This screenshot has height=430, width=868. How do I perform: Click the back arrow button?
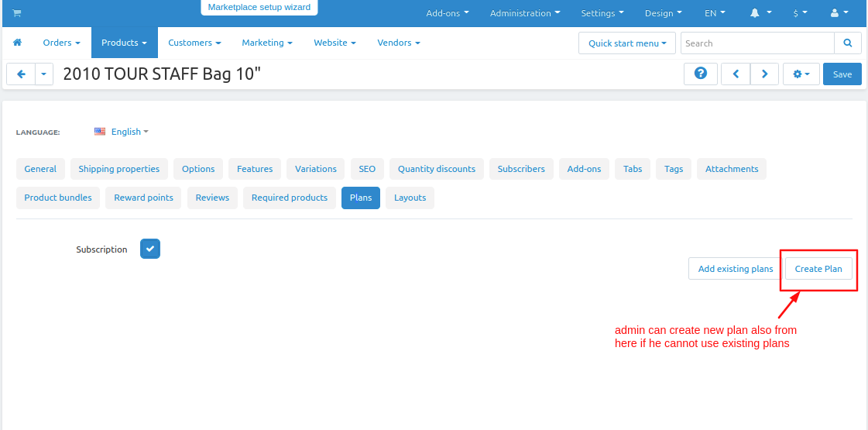click(21, 74)
